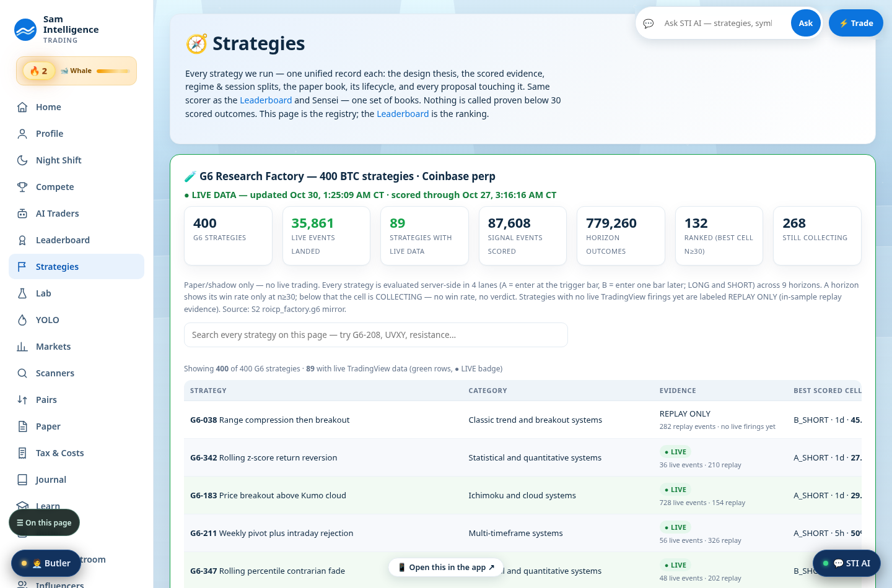Image resolution: width=892 pixels, height=588 pixels.
Task: Click G6-211 Weekly pivot plus intraday rejection
Action: pyautogui.click(x=272, y=533)
